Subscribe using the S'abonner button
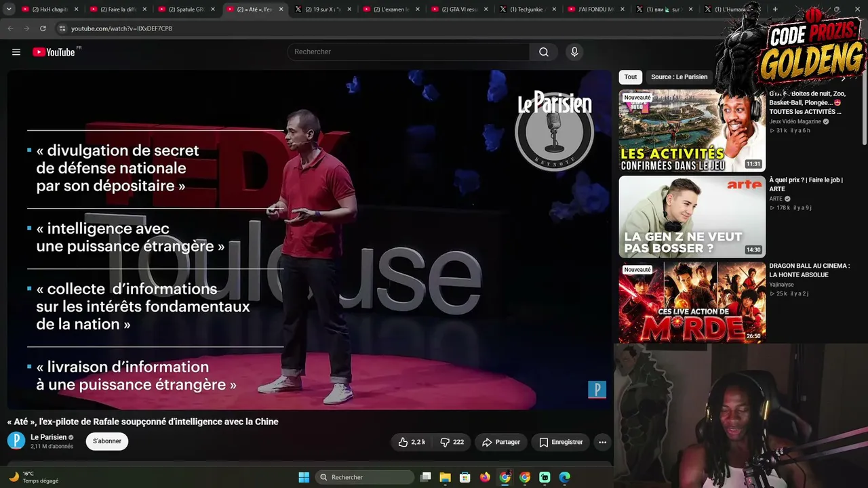Screen dimensions: 868x488 (107, 441)
